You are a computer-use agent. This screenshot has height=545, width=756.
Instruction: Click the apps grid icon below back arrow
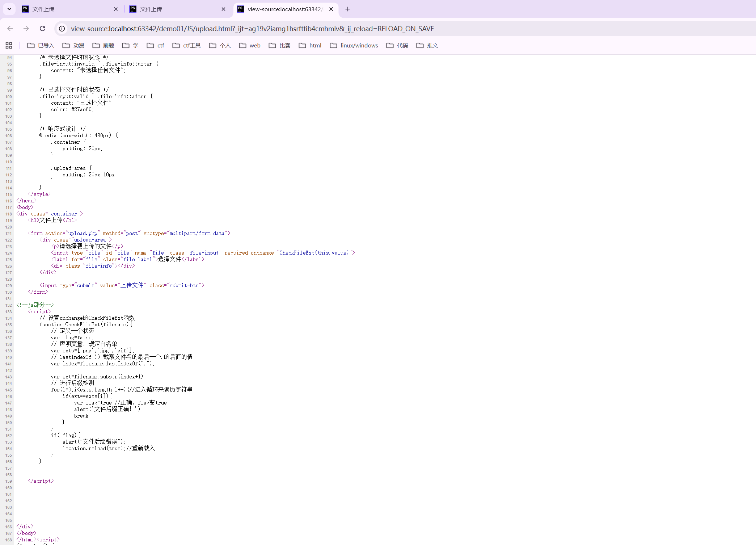pos(9,45)
